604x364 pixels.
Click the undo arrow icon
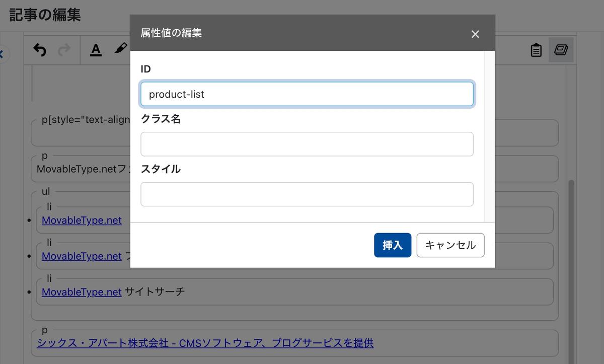coord(40,49)
